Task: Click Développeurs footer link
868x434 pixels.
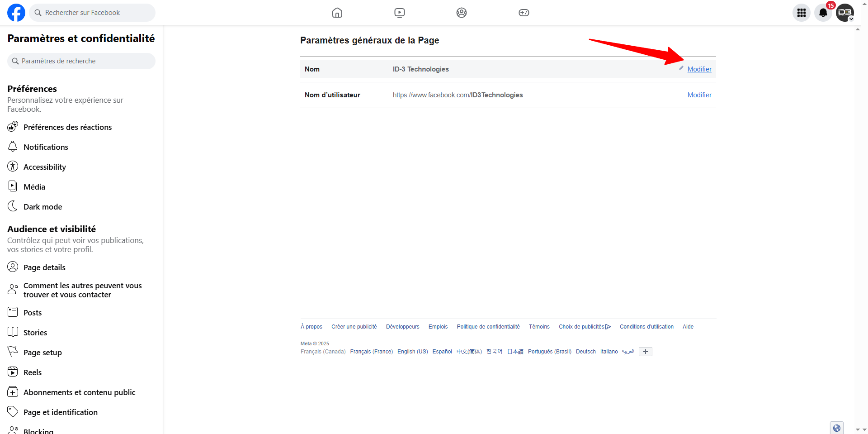Action: (403, 327)
